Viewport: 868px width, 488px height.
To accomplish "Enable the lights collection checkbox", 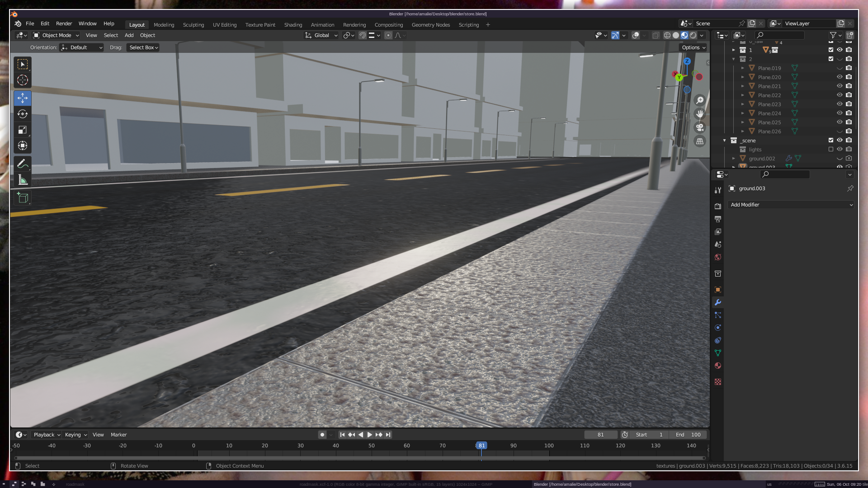I will click(x=831, y=150).
